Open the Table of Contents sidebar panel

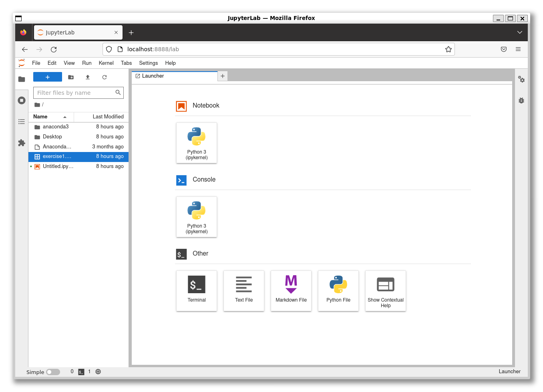click(x=22, y=122)
